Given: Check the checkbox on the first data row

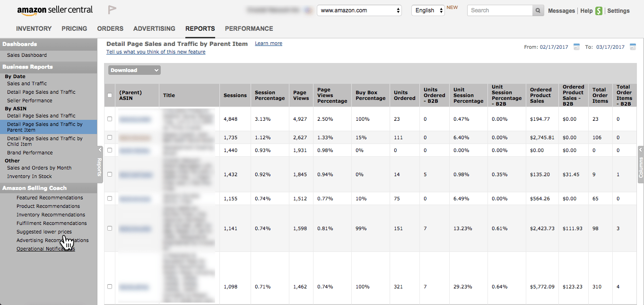Looking at the screenshot, I should pos(110,119).
